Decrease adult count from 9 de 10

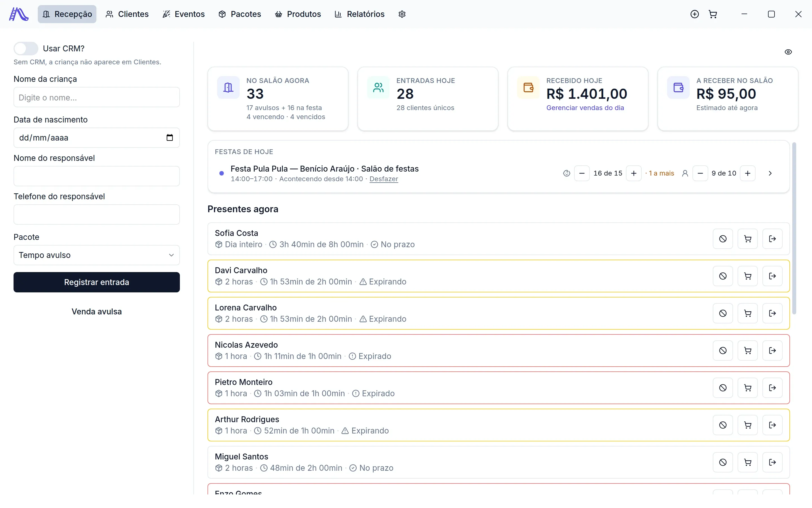pyautogui.click(x=700, y=173)
